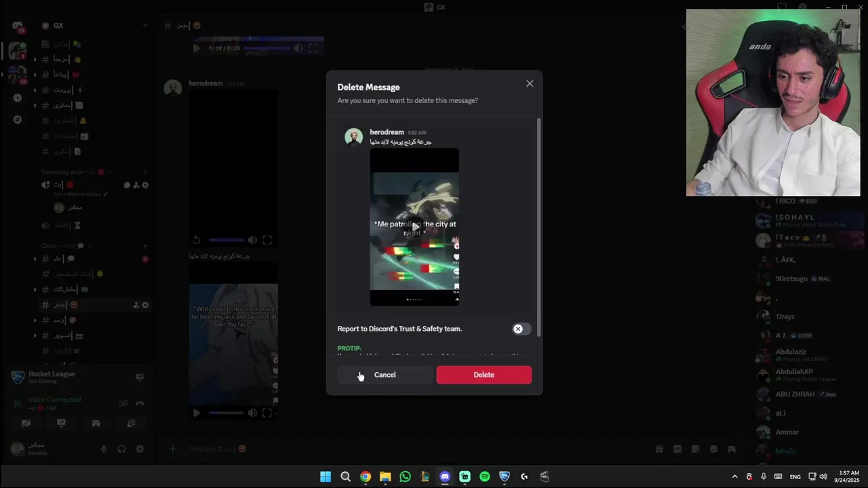Open User Settings gear icon

click(x=140, y=449)
